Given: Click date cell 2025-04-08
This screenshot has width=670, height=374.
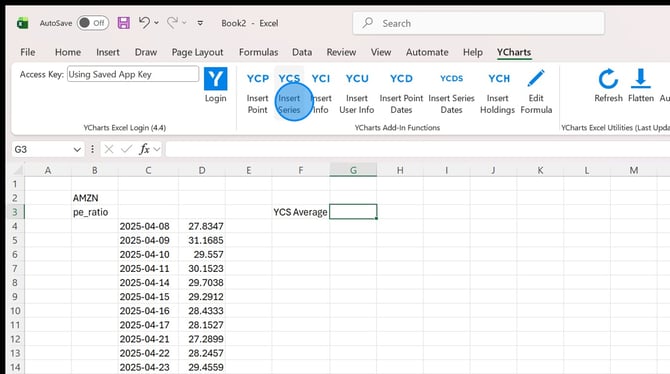Looking at the screenshot, I should (x=148, y=226).
